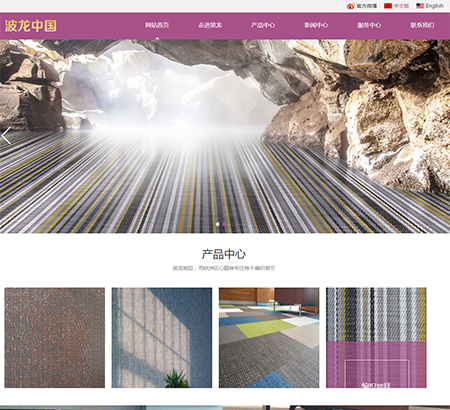The width and height of the screenshot is (450, 410).
Task: Open the 网站首页 navigation item
Action: pos(157,25)
